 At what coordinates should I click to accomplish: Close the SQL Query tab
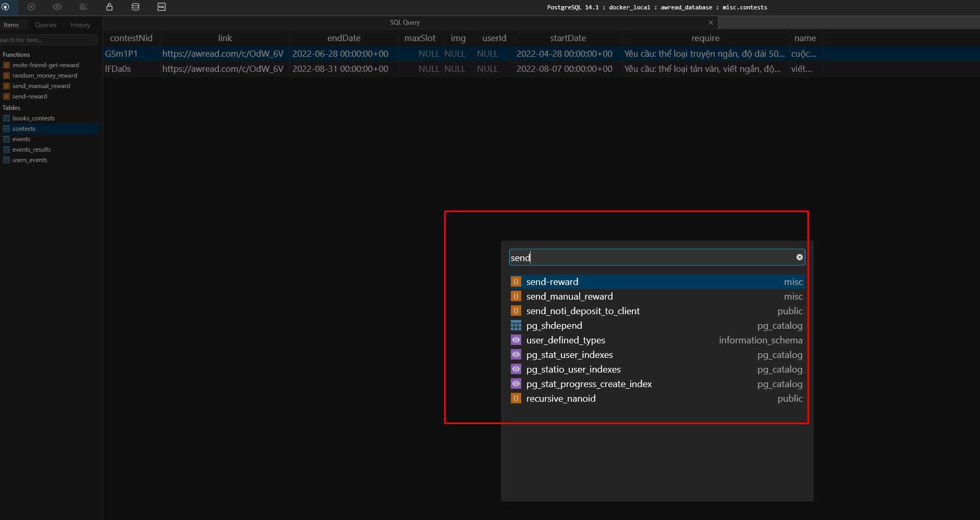pyautogui.click(x=710, y=22)
